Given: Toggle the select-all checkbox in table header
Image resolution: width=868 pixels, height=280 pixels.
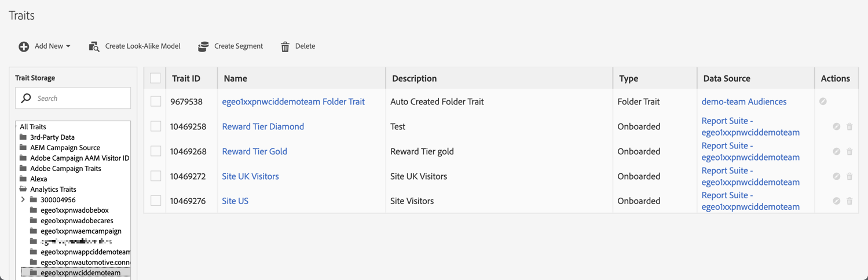Looking at the screenshot, I should pyautogui.click(x=155, y=78).
